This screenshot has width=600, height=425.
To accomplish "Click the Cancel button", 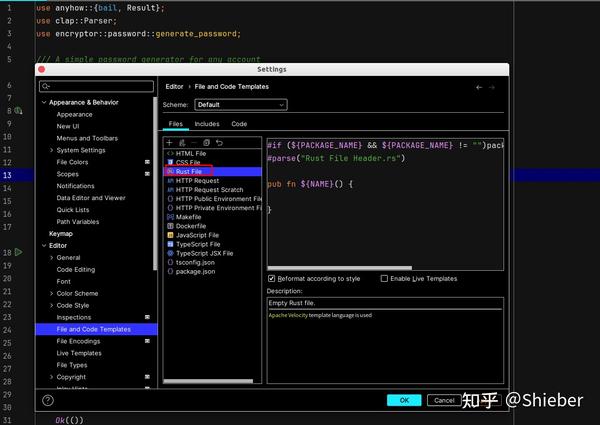I will coord(444,400).
